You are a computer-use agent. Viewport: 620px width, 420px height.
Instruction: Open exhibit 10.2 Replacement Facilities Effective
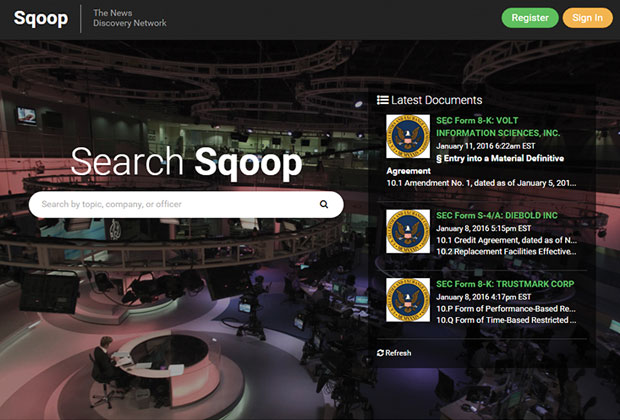pos(506,253)
